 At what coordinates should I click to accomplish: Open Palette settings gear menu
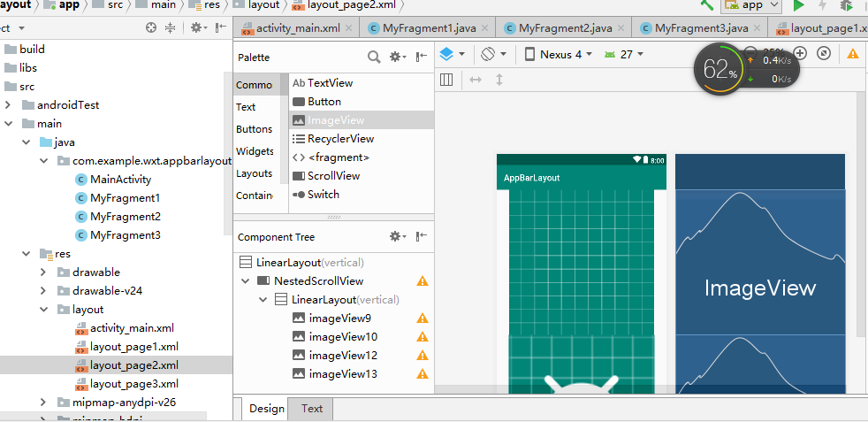(398, 57)
